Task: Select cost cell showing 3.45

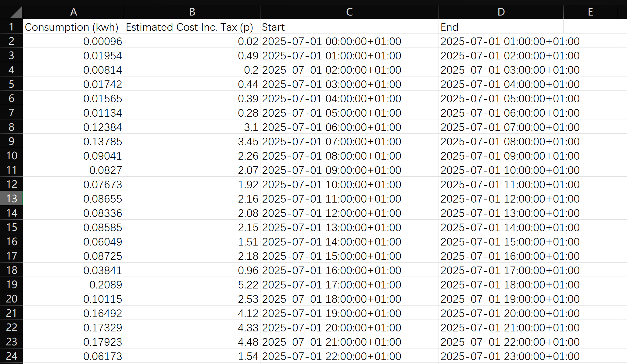Action: (x=192, y=141)
